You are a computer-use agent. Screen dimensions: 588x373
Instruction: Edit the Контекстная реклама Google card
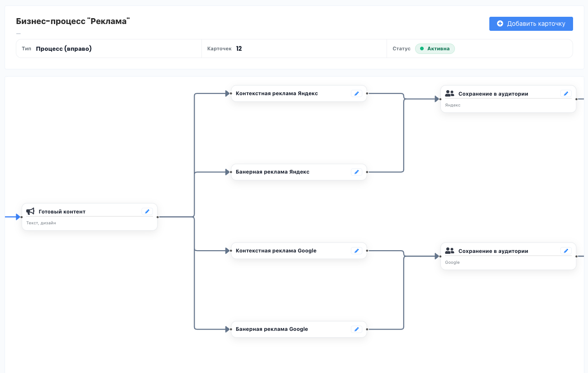point(356,251)
